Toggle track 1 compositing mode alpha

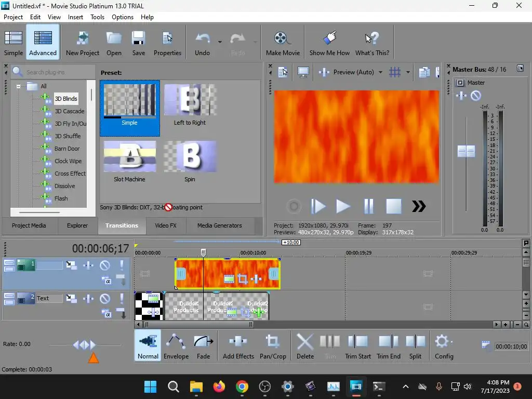(106, 281)
